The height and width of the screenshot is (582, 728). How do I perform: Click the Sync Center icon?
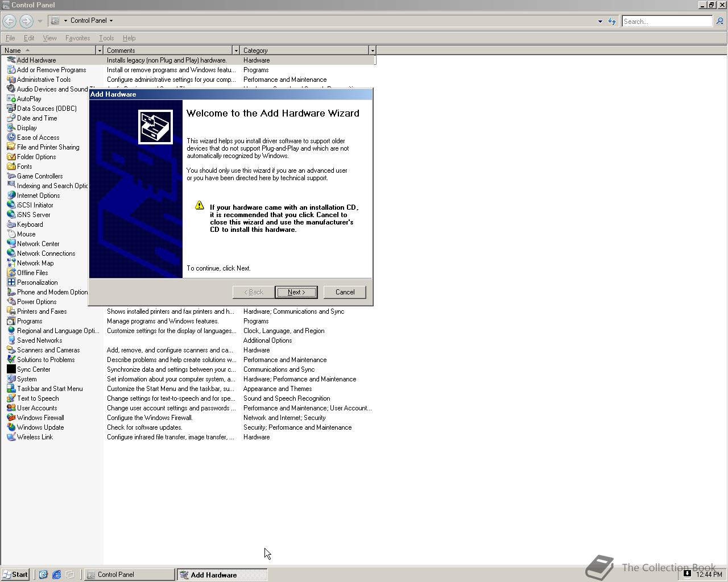[x=11, y=369]
